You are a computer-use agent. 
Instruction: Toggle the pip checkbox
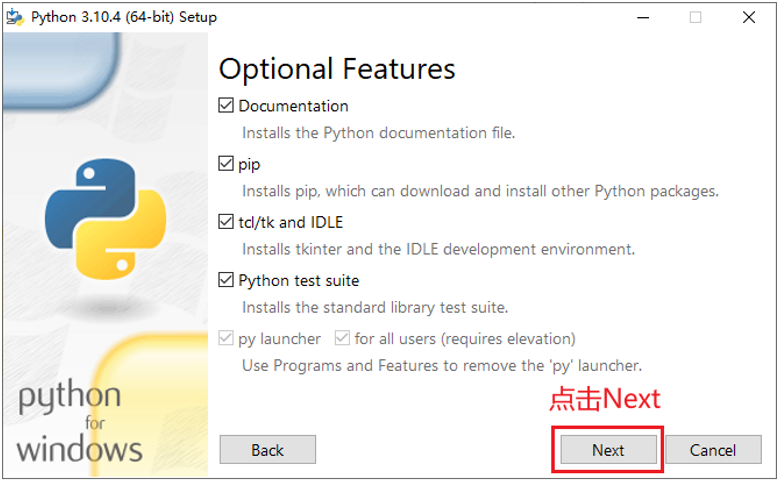[x=226, y=163]
